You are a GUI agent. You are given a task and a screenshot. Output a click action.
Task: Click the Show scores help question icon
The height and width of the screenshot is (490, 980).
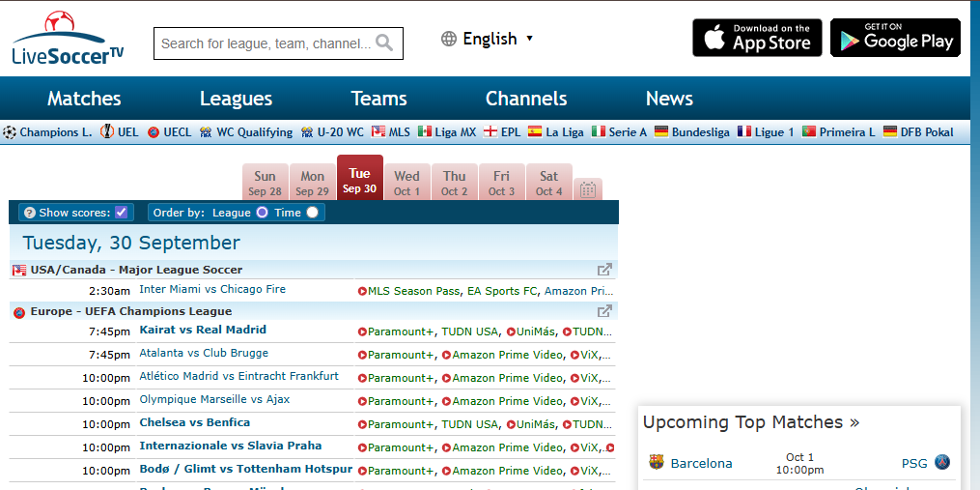tap(29, 213)
